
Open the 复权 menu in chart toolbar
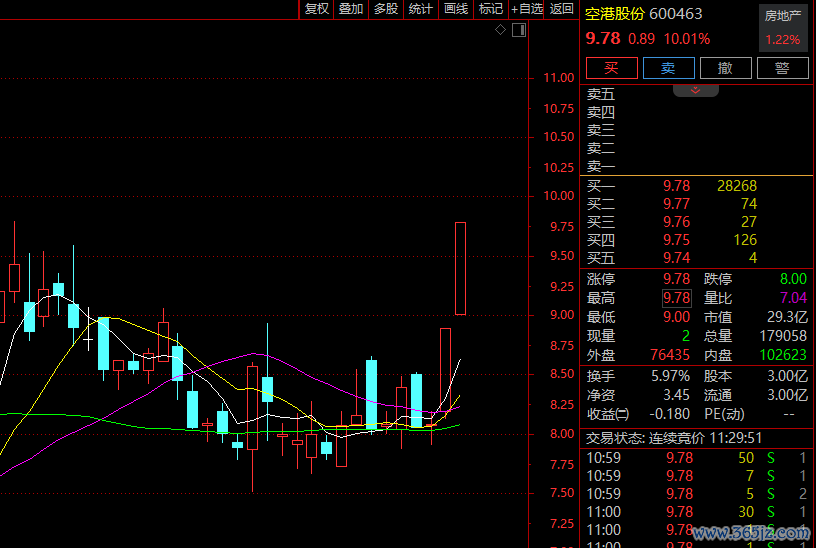pyautogui.click(x=316, y=9)
